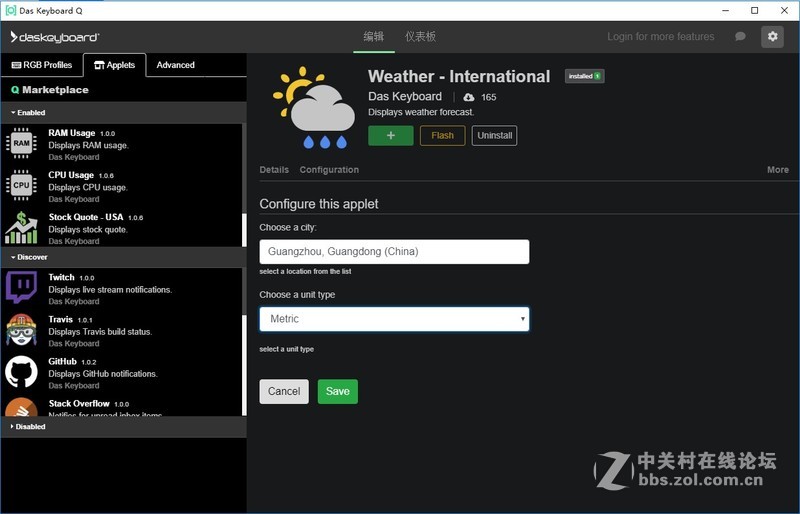The width and height of the screenshot is (800, 514).
Task: Select GitHub applet title text
Action: click(62, 361)
